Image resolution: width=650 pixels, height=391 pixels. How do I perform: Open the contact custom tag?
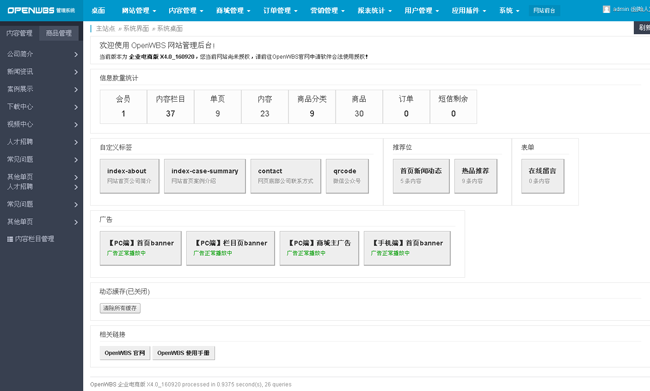point(286,176)
